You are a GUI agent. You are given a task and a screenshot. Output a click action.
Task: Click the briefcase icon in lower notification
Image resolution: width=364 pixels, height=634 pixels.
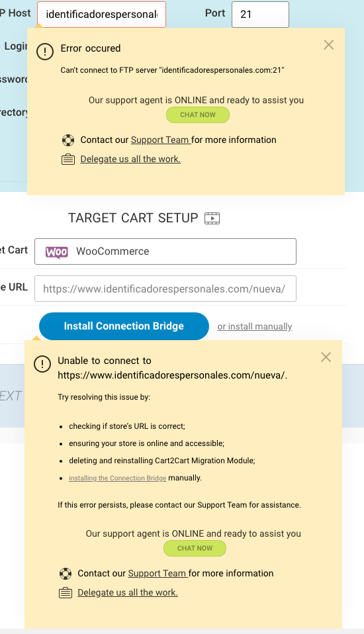pyautogui.click(x=65, y=593)
